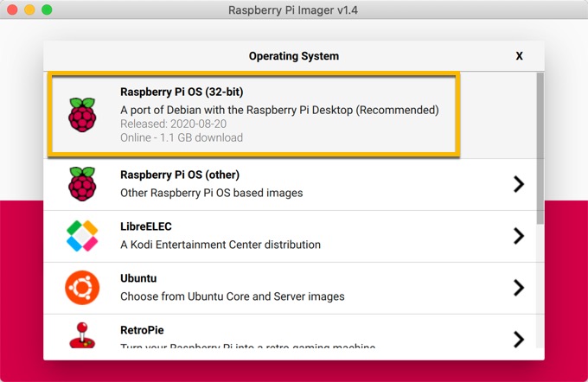The width and height of the screenshot is (588, 382).
Task: Click the OS list vertical scrollbar thumb
Action: [x=540, y=149]
